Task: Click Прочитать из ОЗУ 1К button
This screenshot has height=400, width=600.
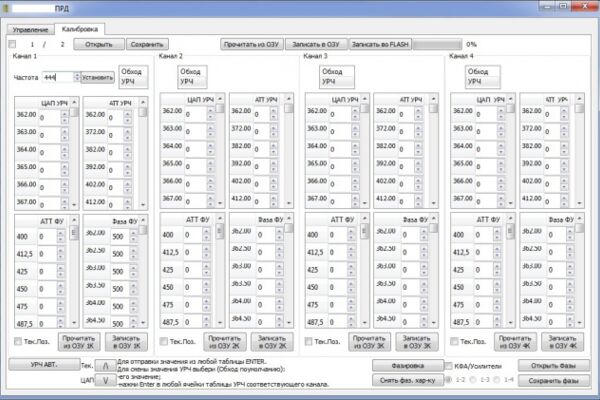Action: click(79, 342)
